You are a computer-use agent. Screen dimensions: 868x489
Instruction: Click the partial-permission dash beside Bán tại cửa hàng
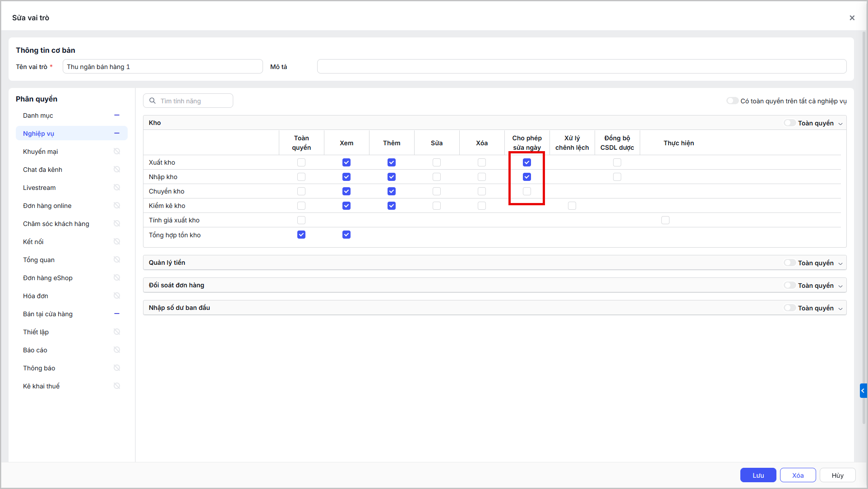click(x=117, y=314)
